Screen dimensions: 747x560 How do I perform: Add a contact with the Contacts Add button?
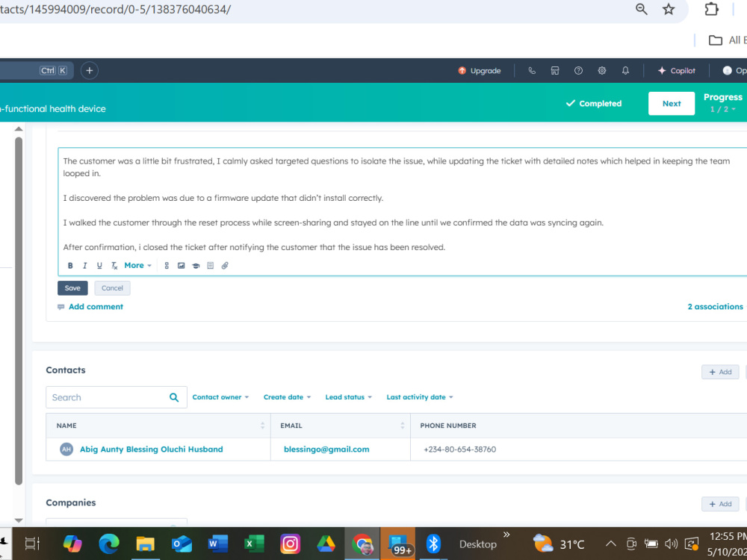click(720, 372)
